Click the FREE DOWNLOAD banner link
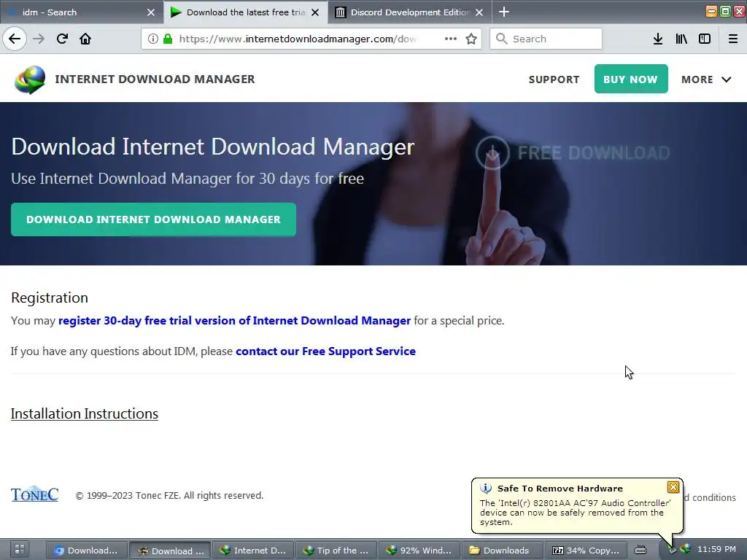 tap(573, 153)
